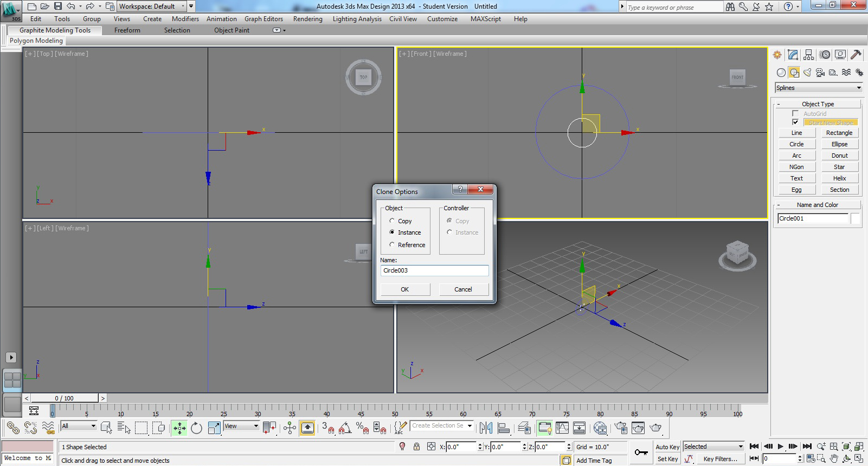Toggle the Selection Lock padlock

point(416,446)
